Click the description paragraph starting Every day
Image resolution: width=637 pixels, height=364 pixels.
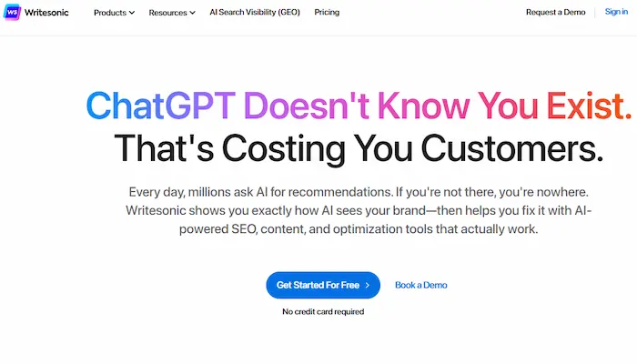pos(359,210)
